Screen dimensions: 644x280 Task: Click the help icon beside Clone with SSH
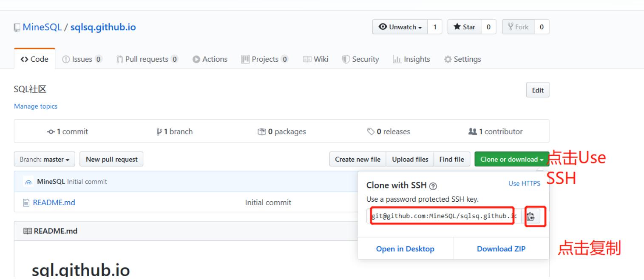pos(433,186)
